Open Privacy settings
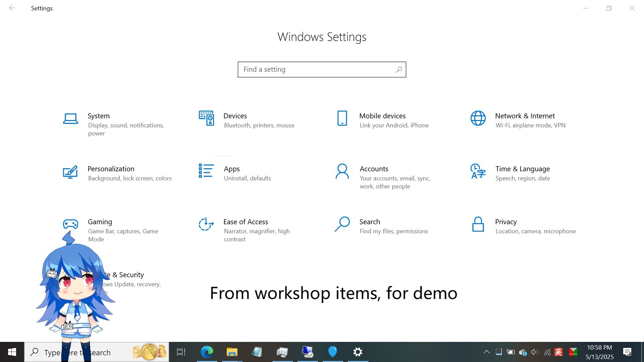644x362 pixels. coord(506,222)
